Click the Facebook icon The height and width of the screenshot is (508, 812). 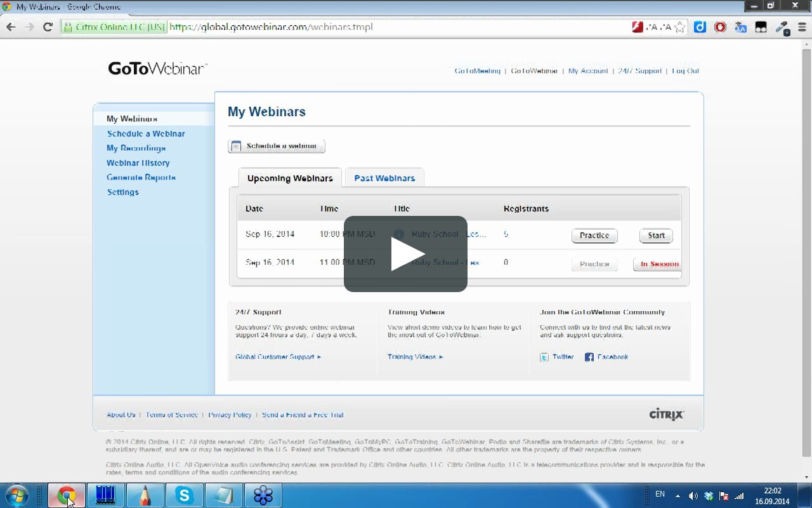click(x=589, y=358)
